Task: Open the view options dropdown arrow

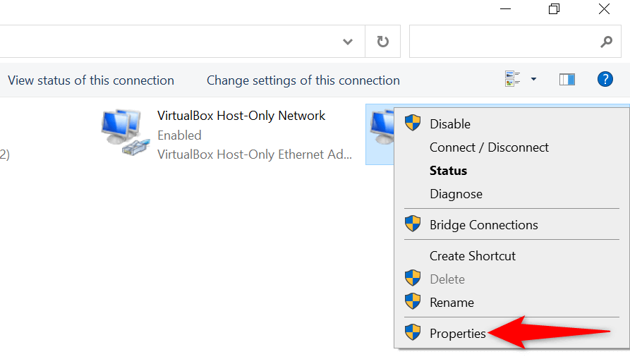Action: pos(533,80)
